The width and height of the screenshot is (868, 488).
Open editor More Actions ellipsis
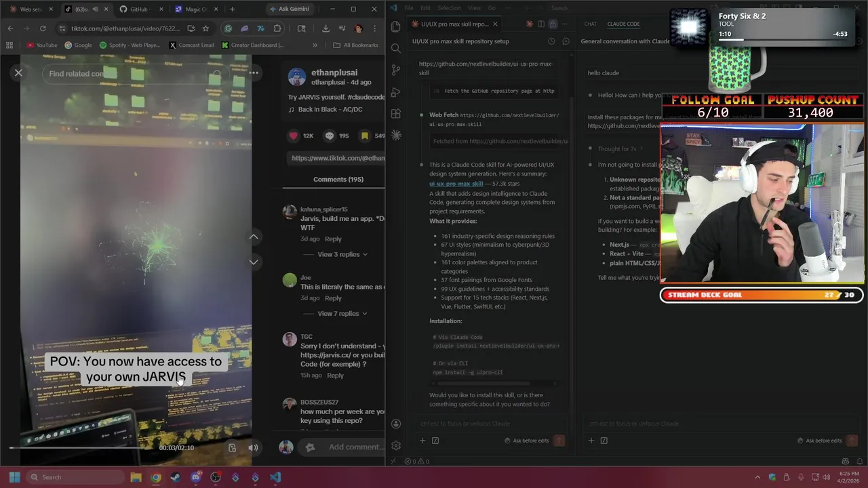point(564,24)
